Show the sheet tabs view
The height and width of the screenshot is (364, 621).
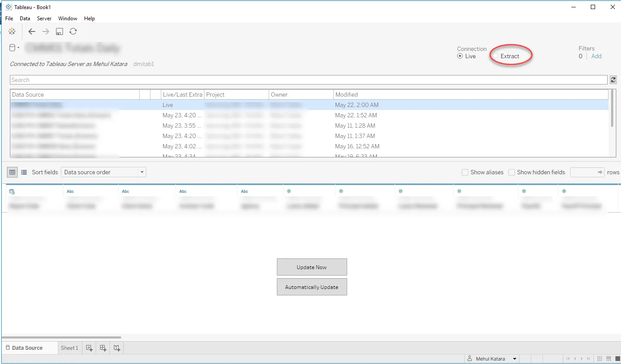[618, 359]
